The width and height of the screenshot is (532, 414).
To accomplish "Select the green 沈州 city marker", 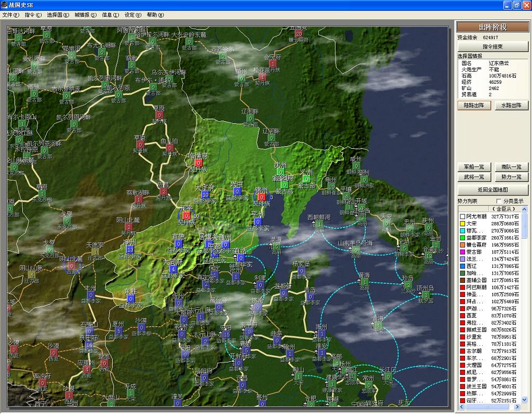I will pos(281,172).
